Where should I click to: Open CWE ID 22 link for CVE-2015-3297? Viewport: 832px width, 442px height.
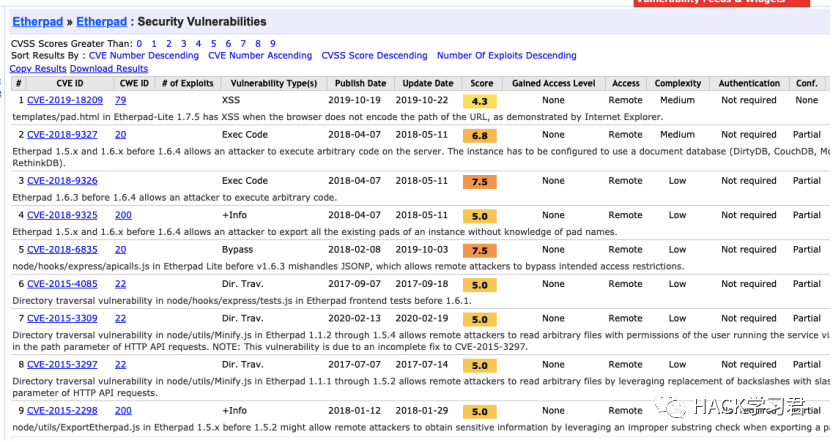point(120,365)
